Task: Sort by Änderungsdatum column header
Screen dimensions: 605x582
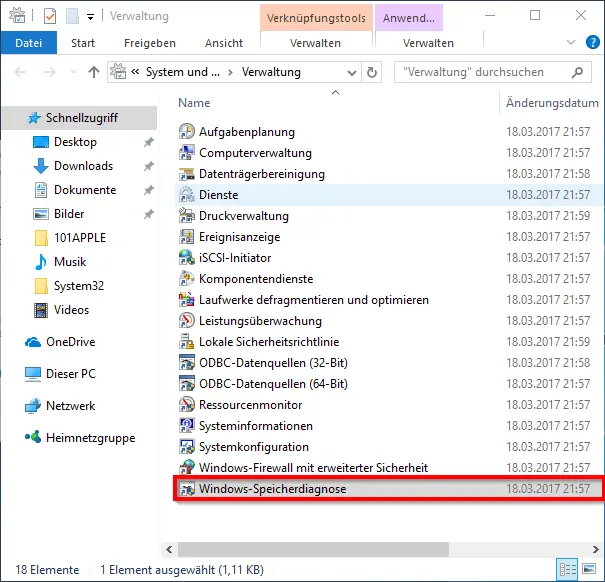Action: click(x=552, y=103)
